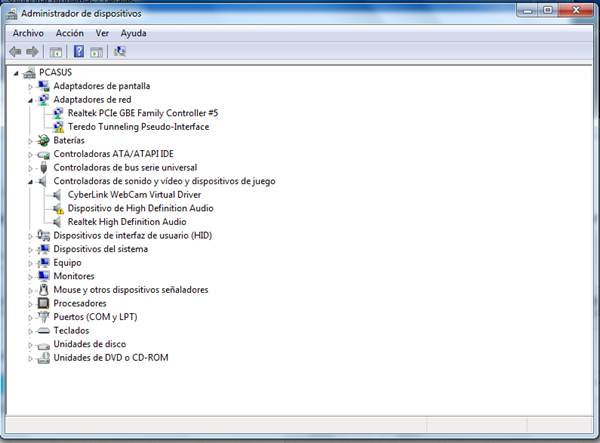Select CyberLink WebCam Virtual Driver
This screenshot has width=600, height=443.
[134, 195]
